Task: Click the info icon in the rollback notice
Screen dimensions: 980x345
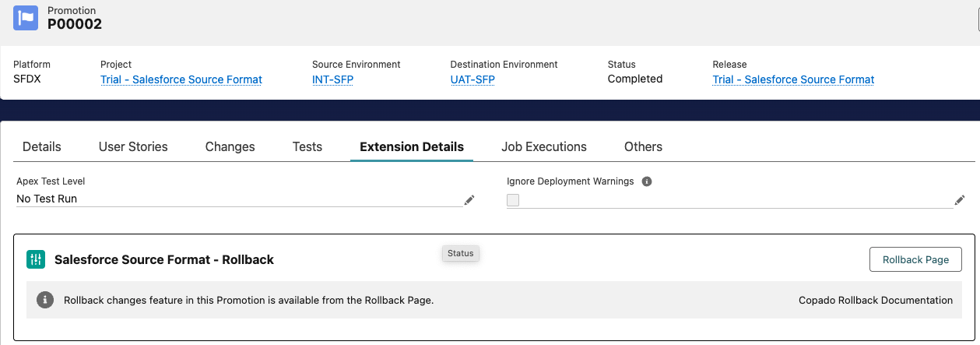Action: pos(45,300)
